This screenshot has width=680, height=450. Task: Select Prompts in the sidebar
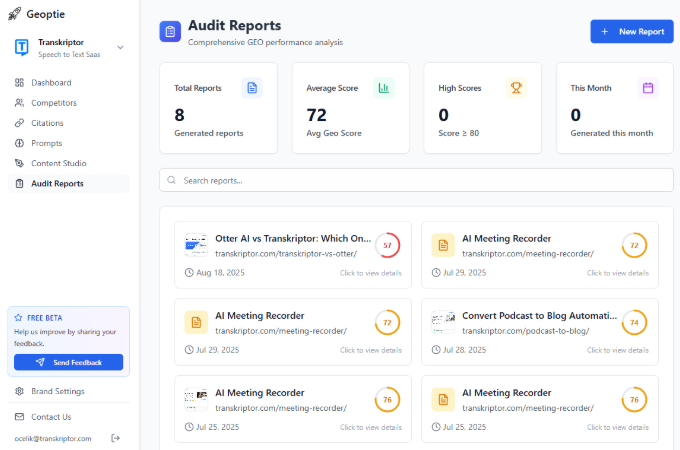(46, 143)
